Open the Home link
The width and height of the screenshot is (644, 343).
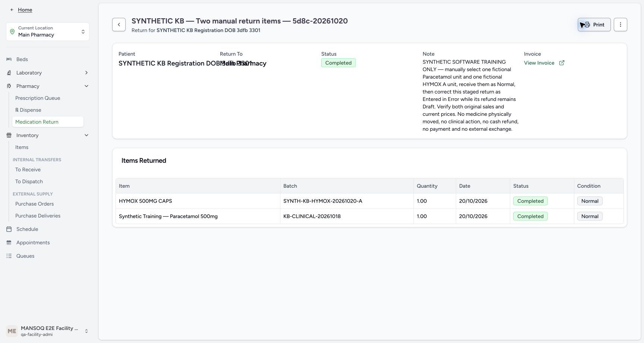click(25, 10)
